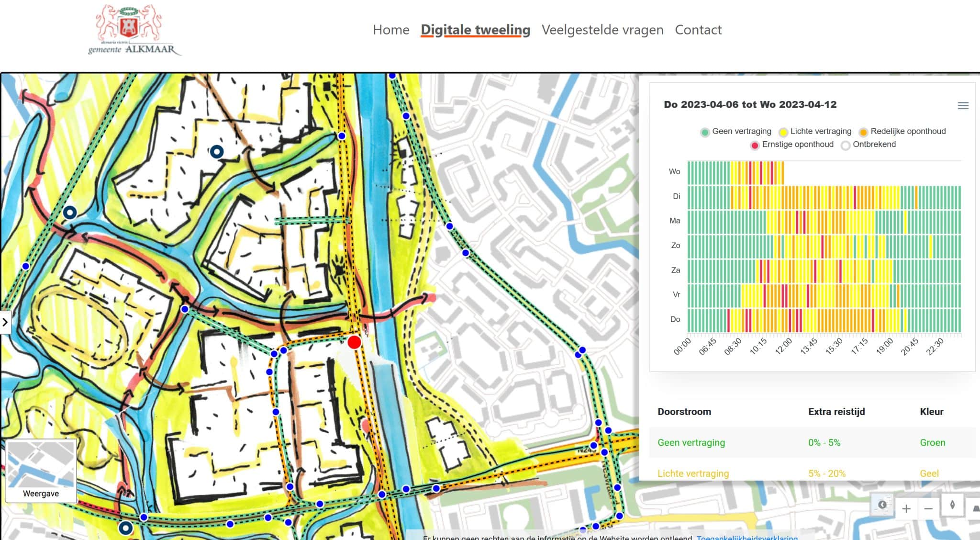980x540 pixels.
Task: Click the 08:30 time axis label
Action: 733,346
